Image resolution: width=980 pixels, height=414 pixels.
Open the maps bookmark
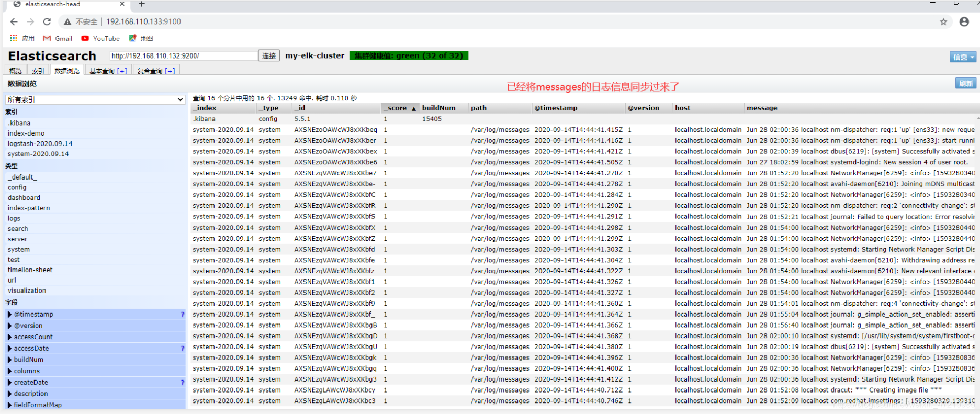point(141,38)
